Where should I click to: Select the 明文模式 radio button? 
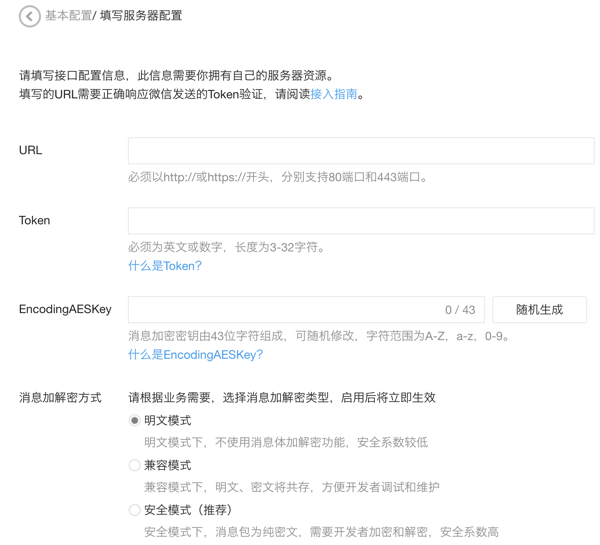pyautogui.click(x=134, y=421)
